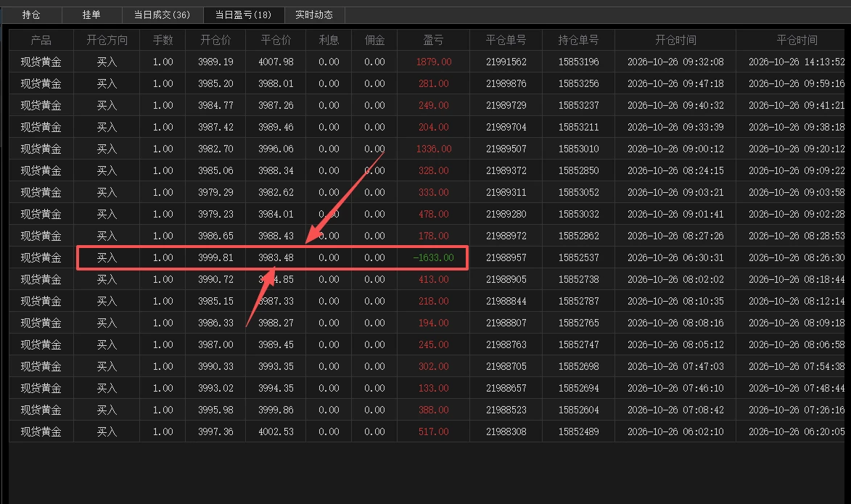
Task: Click the profit value 388.00
Action: (x=434, y=410)
